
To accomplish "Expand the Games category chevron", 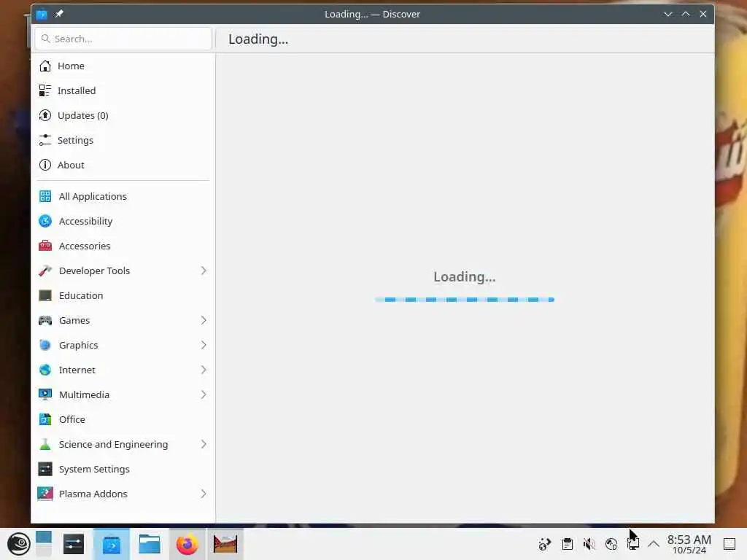I will [204, 320].
